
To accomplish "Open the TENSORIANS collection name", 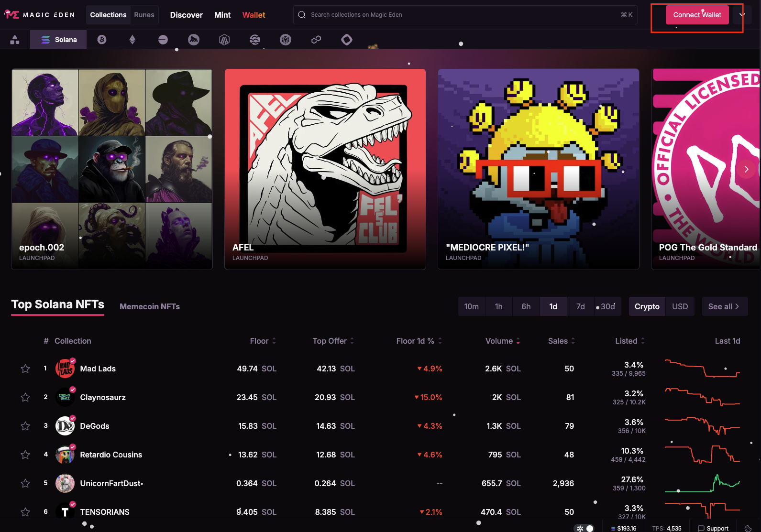I will (105, 512).
